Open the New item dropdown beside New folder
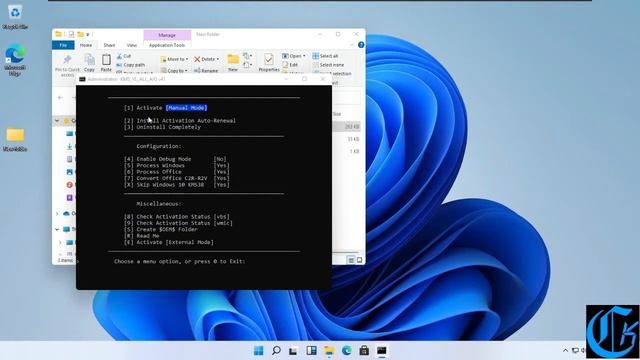The height and width of the screenshot is (360, 640). tap(247, 56)
